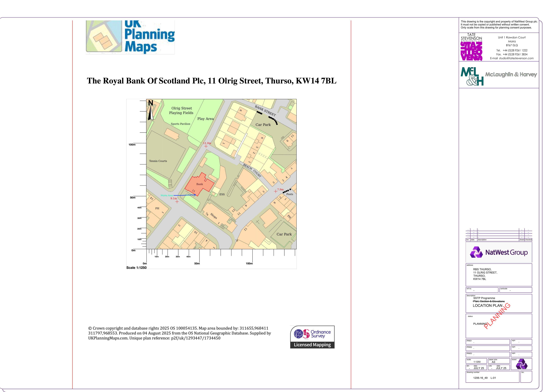Click the 'LOCATION PLAN' description
Viewport: 555px width, 392px height.
click(x=487, y=306)
